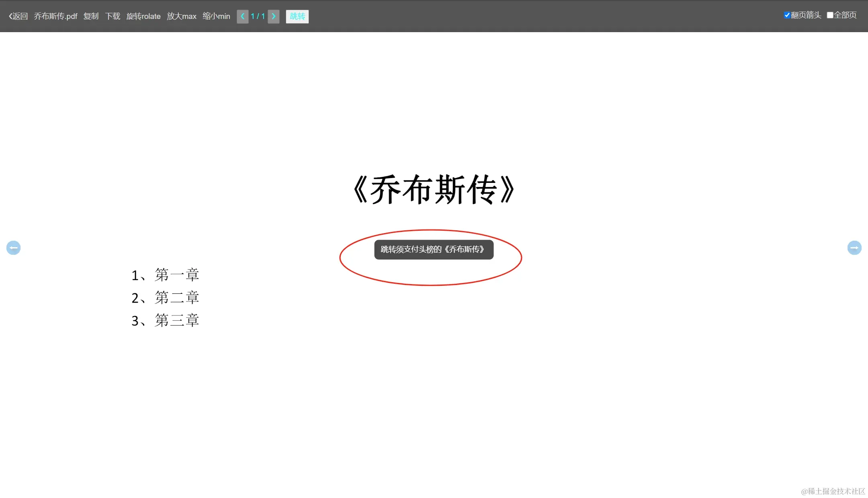Go to previous page with toolbar chevron
The height and width of the screenshot is (498, 868).
(x=242, y=16)
